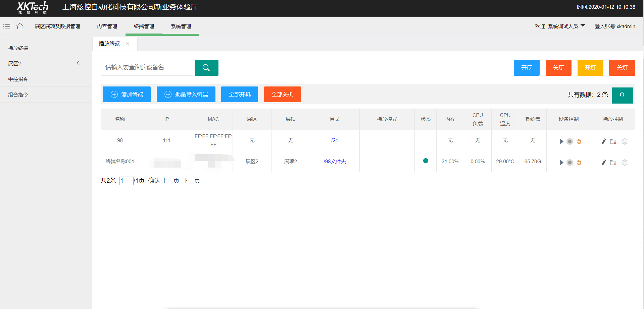Click the magnifier search button

click(206, 68)
